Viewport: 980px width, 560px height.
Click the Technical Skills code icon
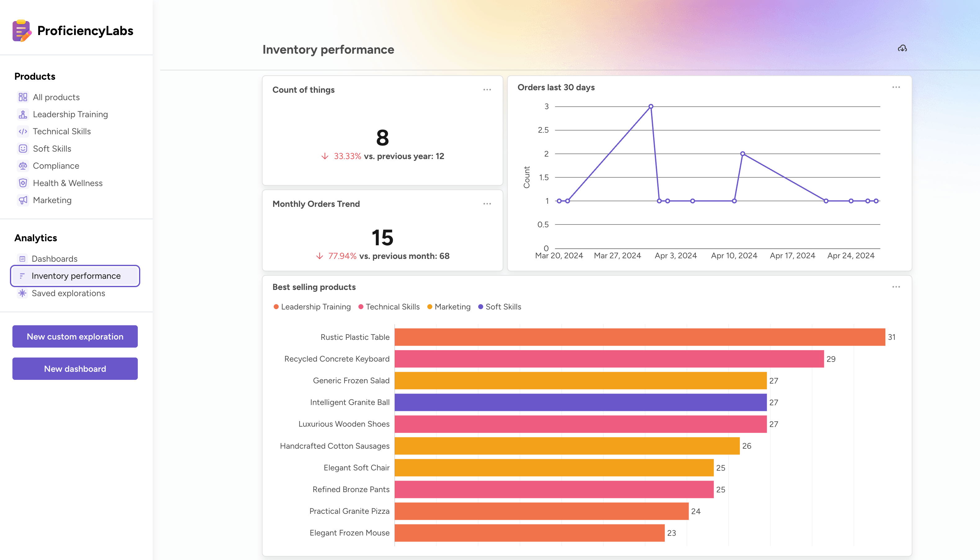coord(23,131)
